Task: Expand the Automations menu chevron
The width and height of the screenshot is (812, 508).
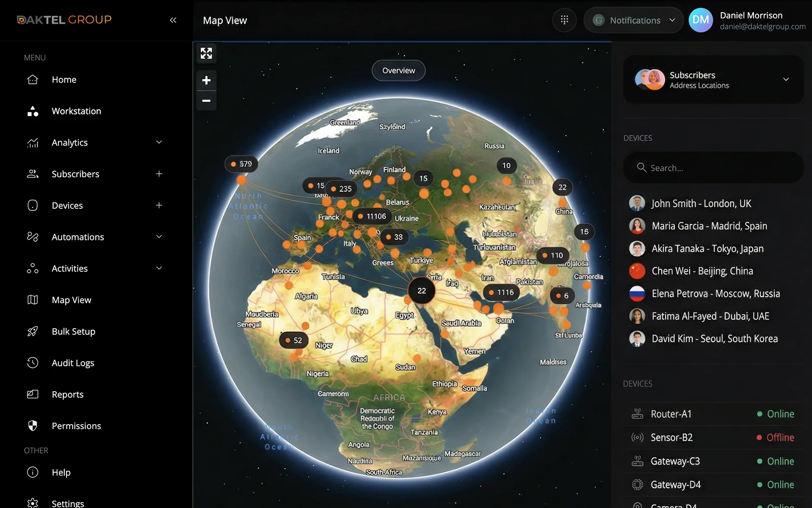Action: point(159,237)
